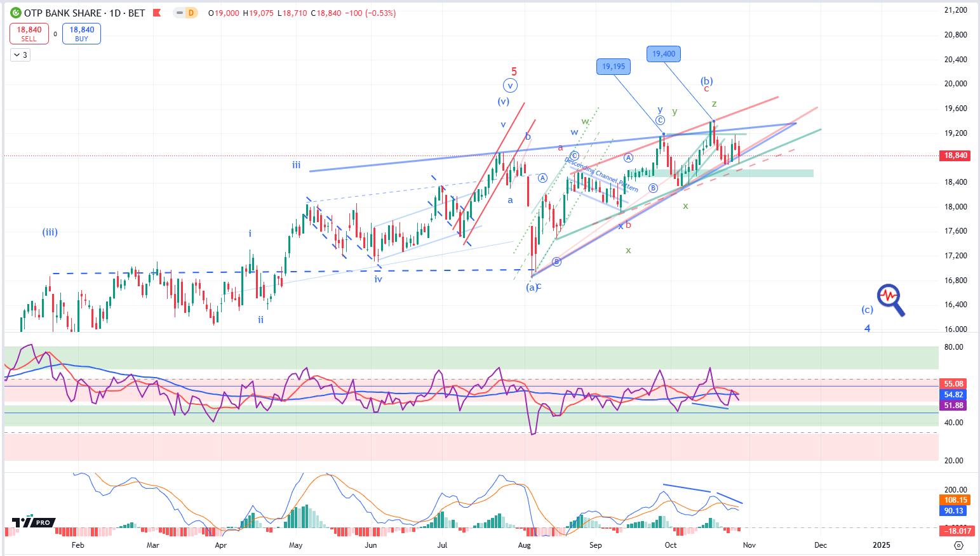Click the open value O19,000 in header
980x556 pixels.
point(224,13)
